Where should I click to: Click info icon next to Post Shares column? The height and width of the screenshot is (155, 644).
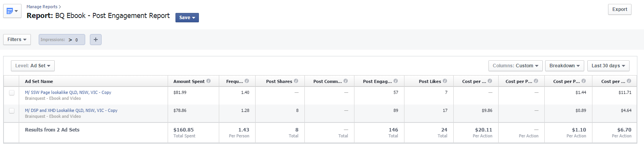[x=296, y=81]
